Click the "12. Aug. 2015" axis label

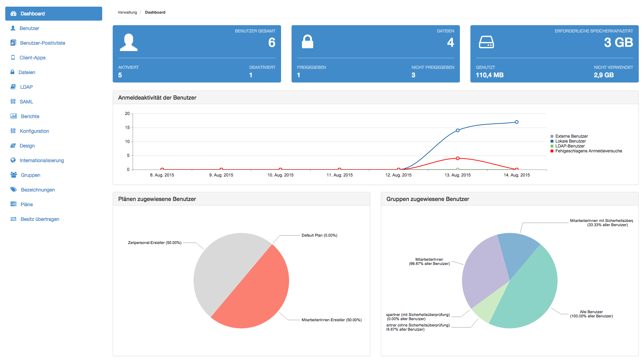[x=398, y=175]
